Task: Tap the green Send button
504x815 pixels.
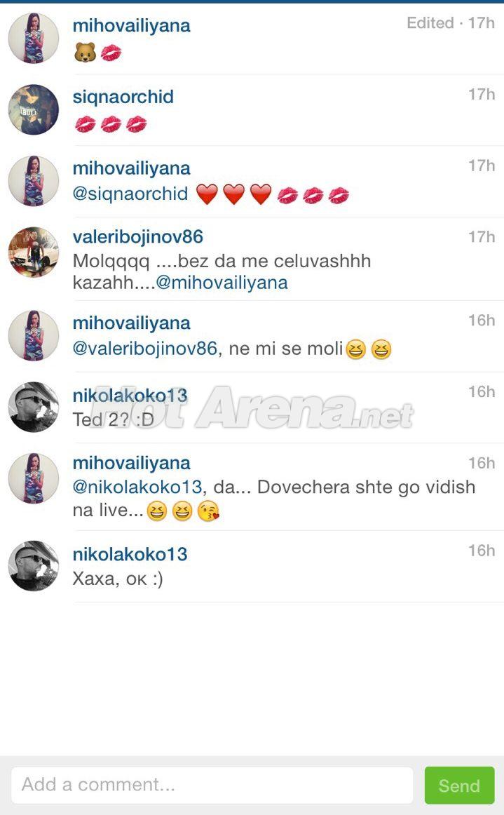Action: tap(459, 786)
